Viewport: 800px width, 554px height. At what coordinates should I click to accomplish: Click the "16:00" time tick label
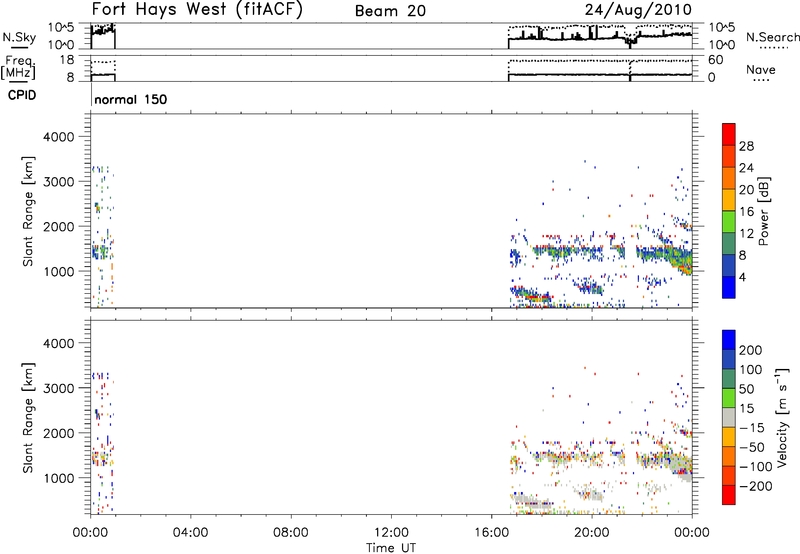click(491, 533)
